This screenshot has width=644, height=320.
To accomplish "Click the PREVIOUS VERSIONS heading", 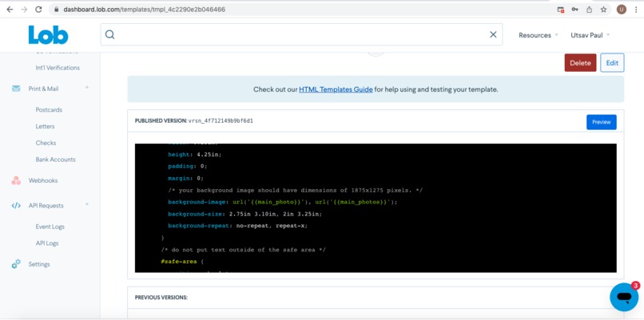I will 161,298.
